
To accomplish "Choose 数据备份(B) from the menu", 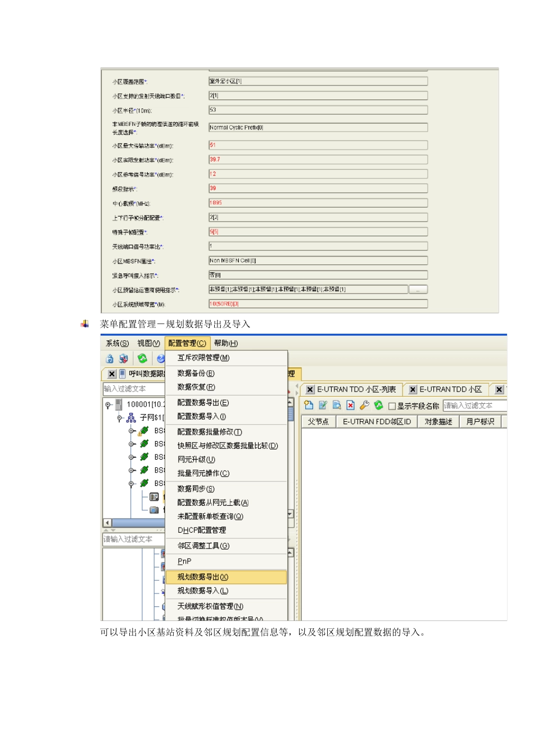I will point(226,373).
